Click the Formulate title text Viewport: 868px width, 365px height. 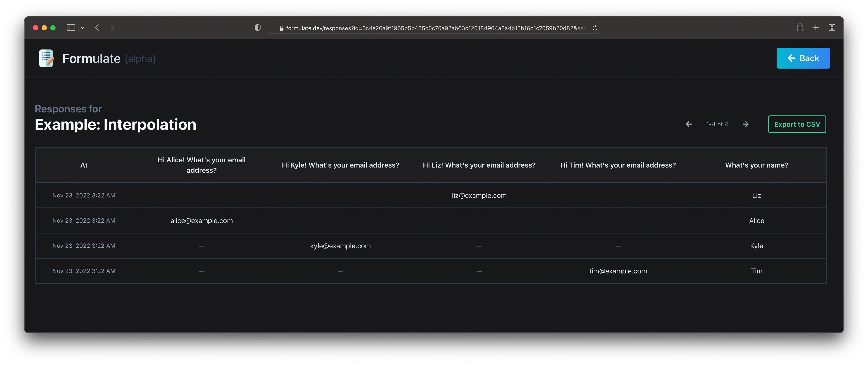click(x=91, y=59)
